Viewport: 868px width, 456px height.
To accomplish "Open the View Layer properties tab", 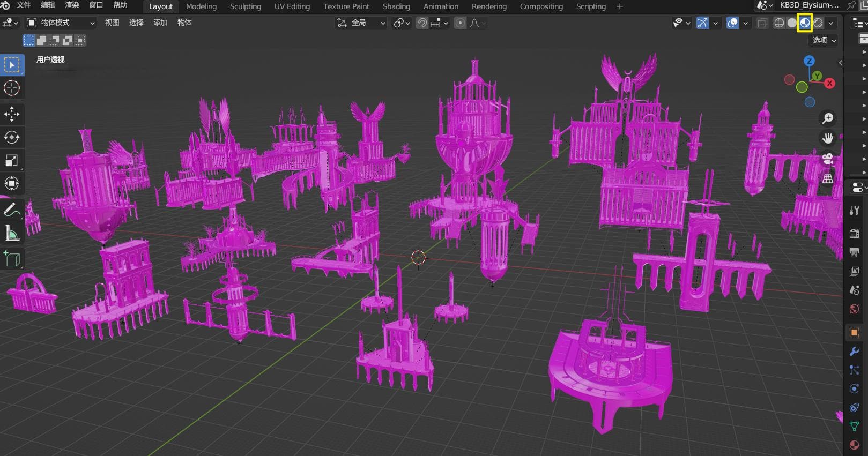I will tap(855, 271).
